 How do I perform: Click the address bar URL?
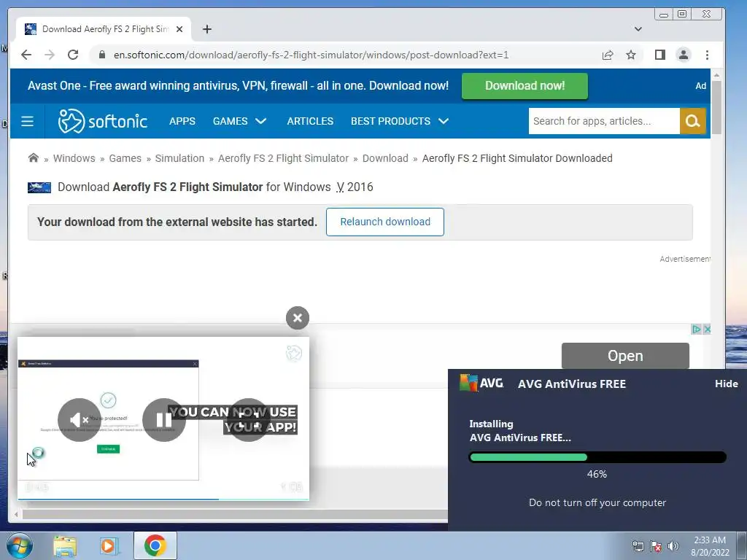[x=311, y=55]
